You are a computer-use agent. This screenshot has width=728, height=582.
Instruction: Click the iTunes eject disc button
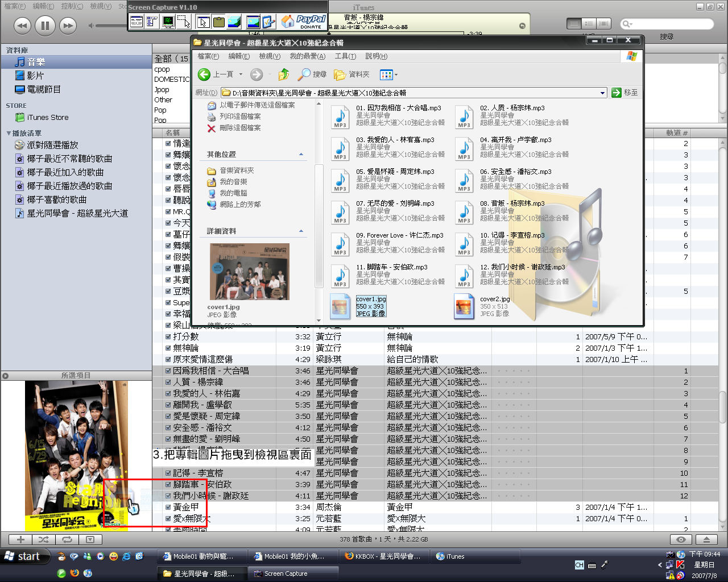point(706,539)
